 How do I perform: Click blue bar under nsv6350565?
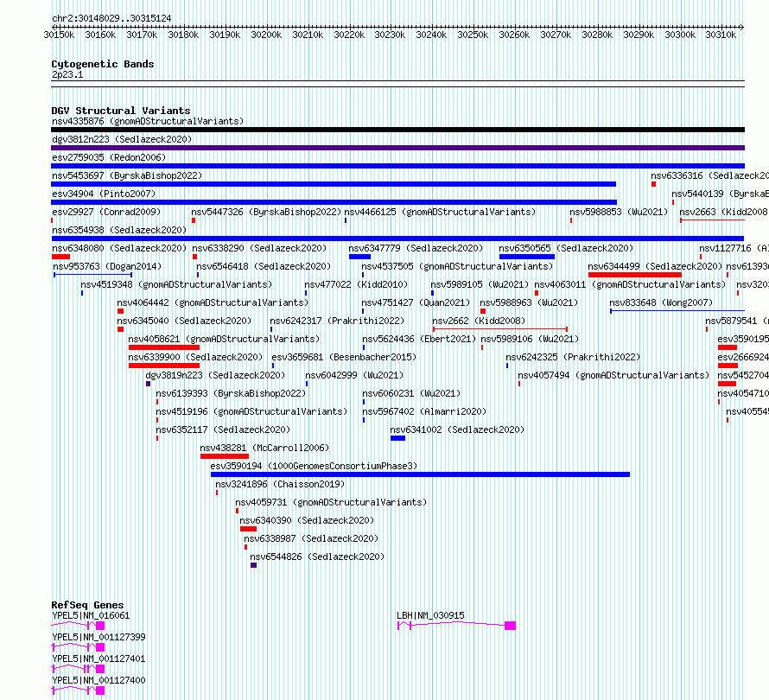527,257
